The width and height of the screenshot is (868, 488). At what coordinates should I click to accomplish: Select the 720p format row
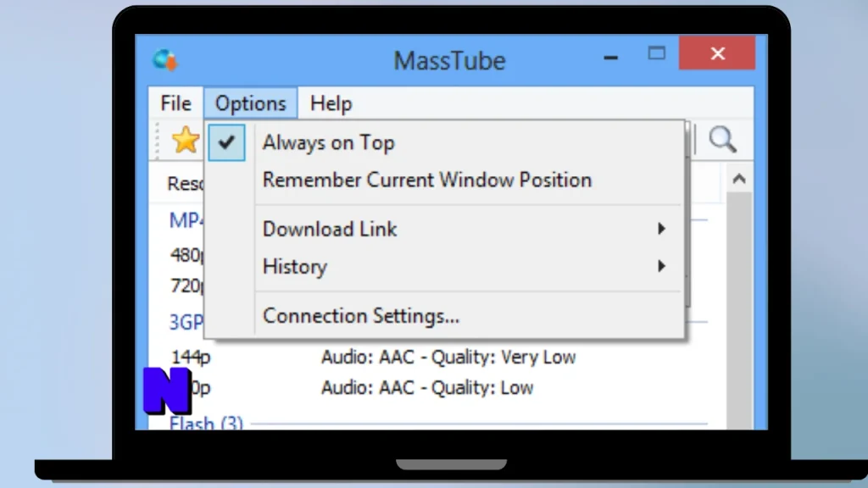[x=187, y=286]
